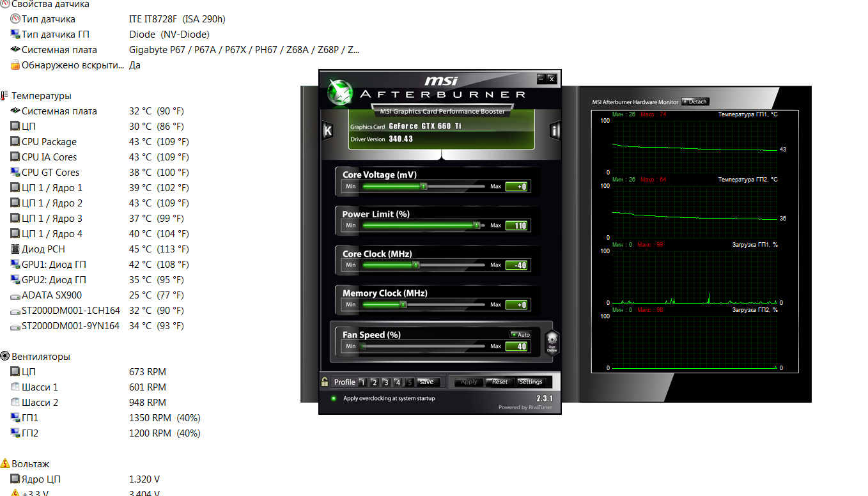Image resolution: width=868 pixels, height=496 pixels.
Task: Reset Afterburner settings to defaults
Action: click(500, 382)
